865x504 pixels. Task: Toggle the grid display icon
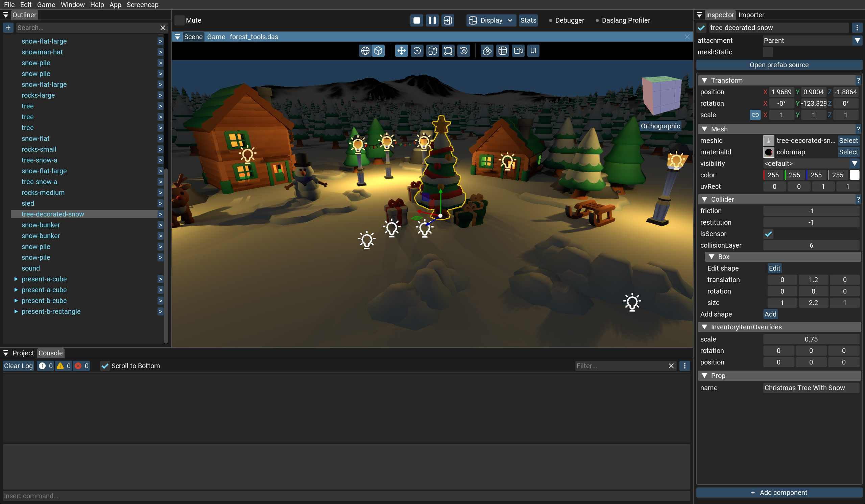coord(503,51)
